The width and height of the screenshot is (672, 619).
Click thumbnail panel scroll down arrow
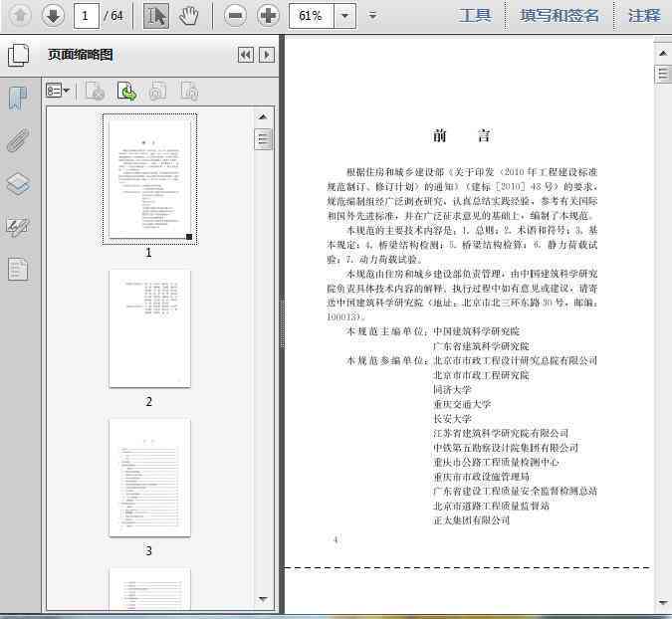tap(263, 598)
